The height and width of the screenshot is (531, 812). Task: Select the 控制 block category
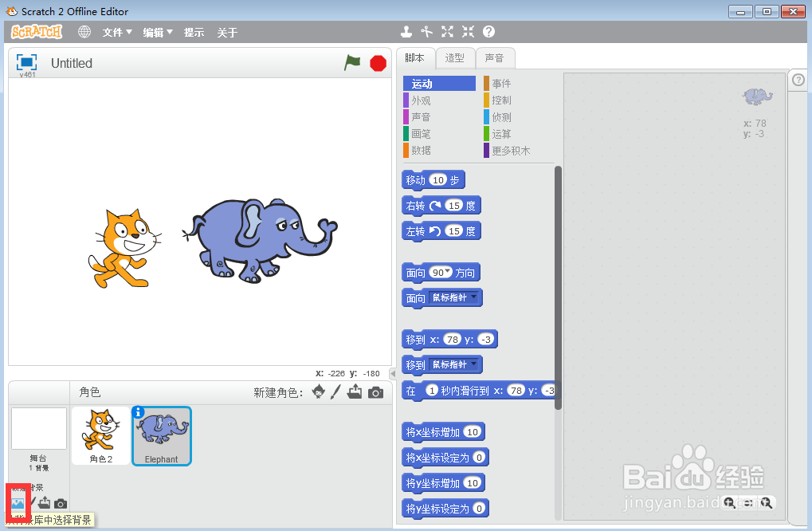click(x=518, y=100)
